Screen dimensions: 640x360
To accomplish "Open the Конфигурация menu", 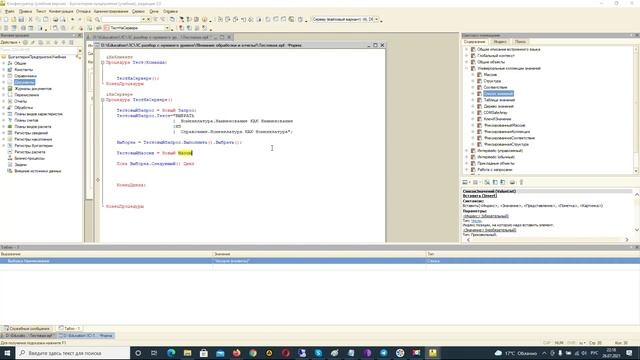I will click(x=61, y=11).
